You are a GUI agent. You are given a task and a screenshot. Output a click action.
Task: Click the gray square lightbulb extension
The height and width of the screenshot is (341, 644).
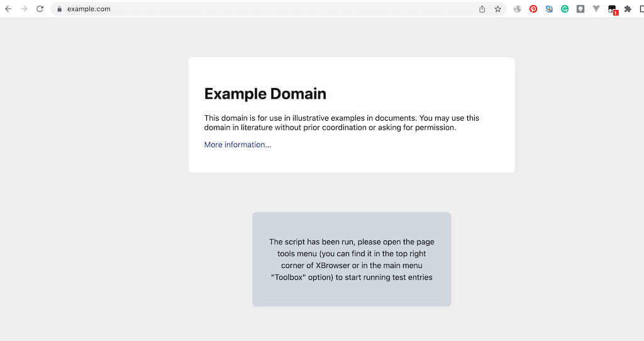tap(580, 9)
